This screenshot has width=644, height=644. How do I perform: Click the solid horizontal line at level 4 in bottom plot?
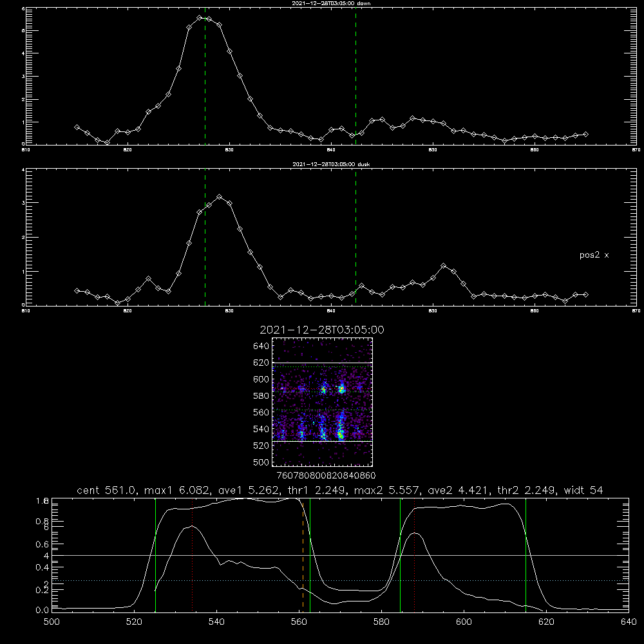click(340, 555)
